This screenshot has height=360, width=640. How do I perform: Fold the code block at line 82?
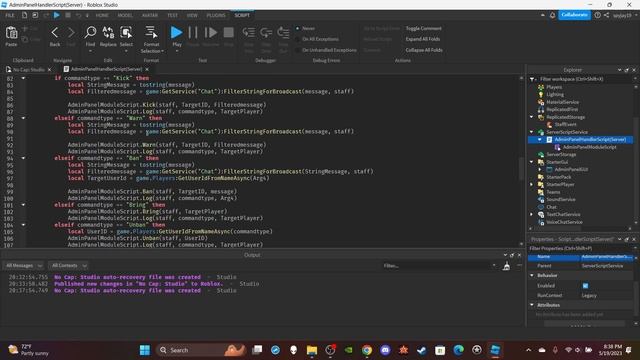click(23, 78)
